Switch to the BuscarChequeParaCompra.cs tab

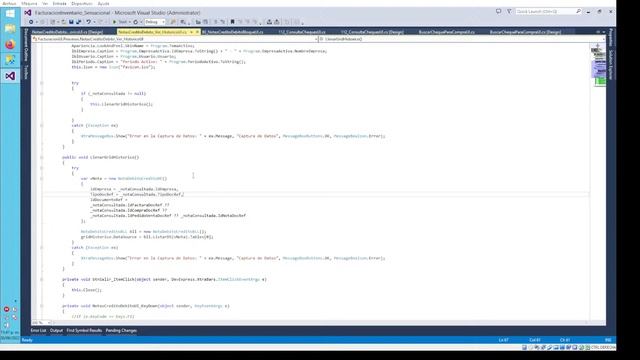[x=447, y=32]
